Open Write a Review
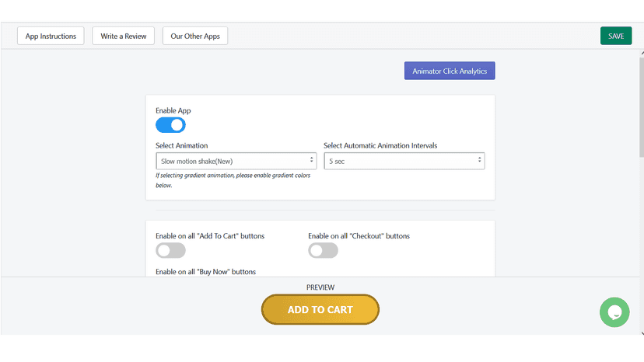The image size is (644, 362). pos(123,36)
